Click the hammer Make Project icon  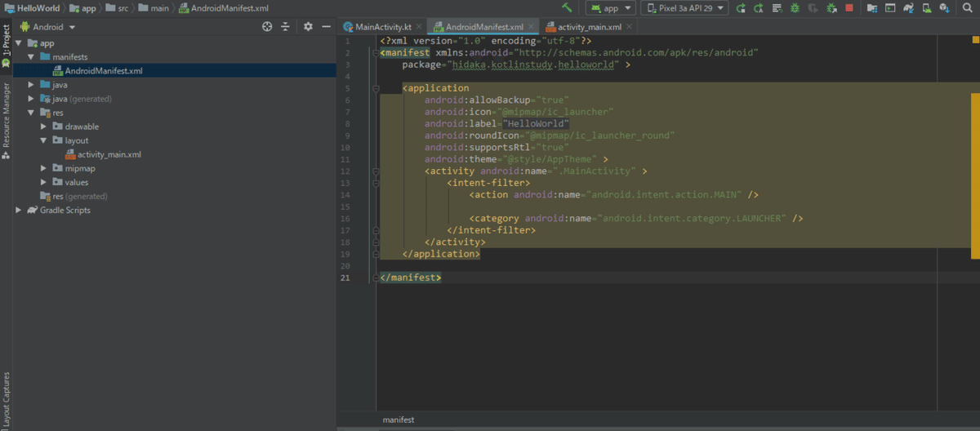point(567,7)
